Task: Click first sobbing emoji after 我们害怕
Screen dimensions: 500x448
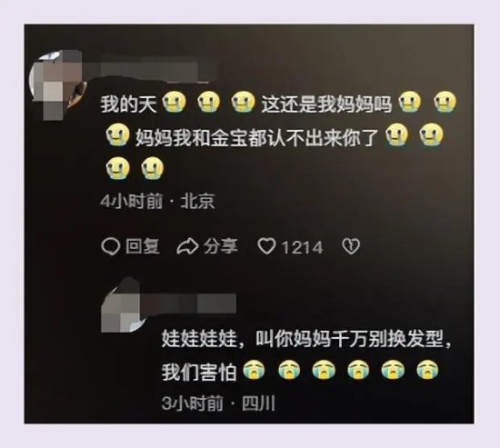Action: click(x=254, y=370)
